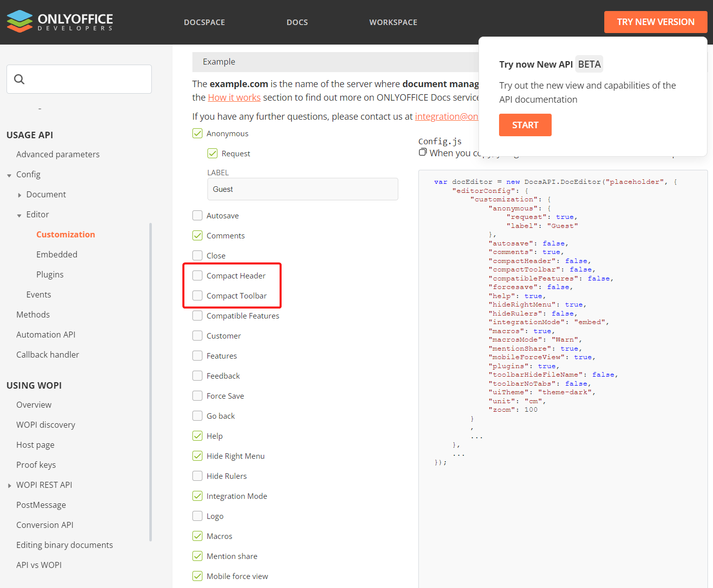The height and width of the screenshot is (588, 713).
Task: Click the sidebar vertical scrollbar
Action: tap(150, 382)
